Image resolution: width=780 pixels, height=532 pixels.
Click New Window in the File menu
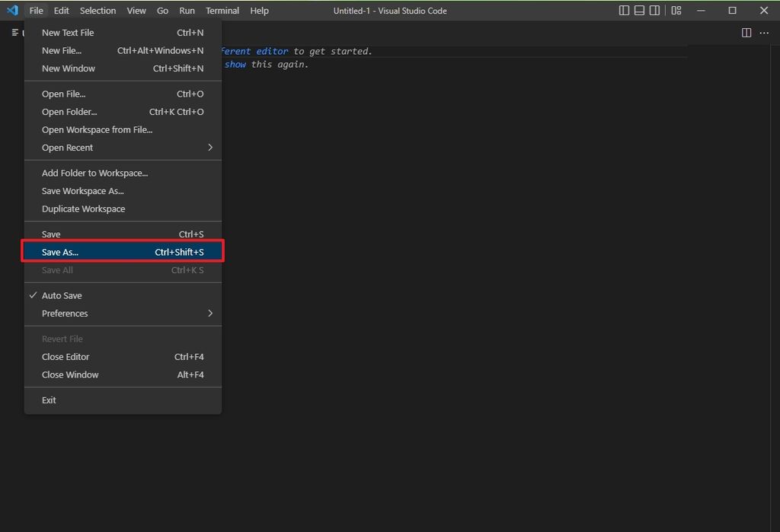[x=69, y=68]
